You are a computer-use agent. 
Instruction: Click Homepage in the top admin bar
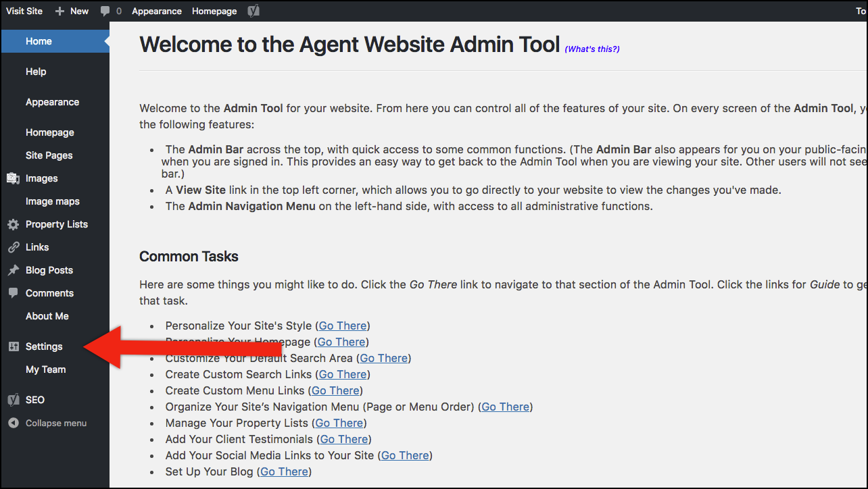coord(214,10)
